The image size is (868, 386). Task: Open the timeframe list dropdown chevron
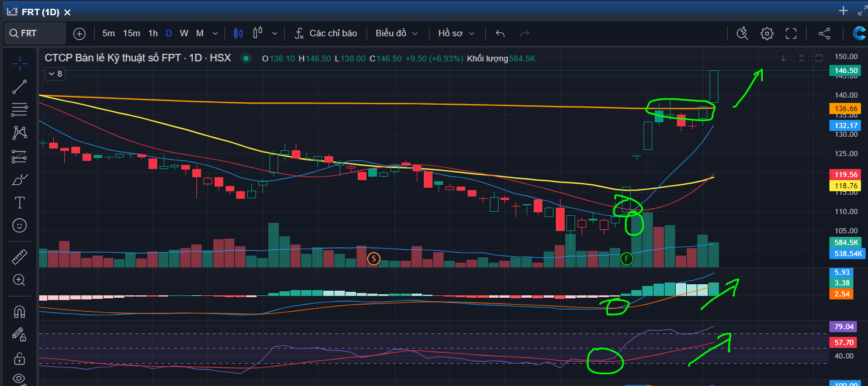tap(215, 33)
